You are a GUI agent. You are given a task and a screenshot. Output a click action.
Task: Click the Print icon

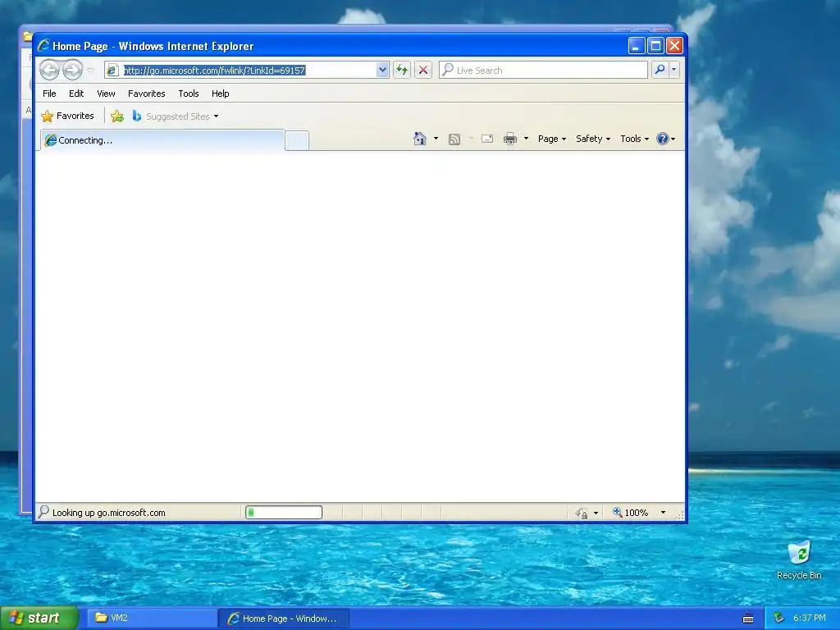510,139
